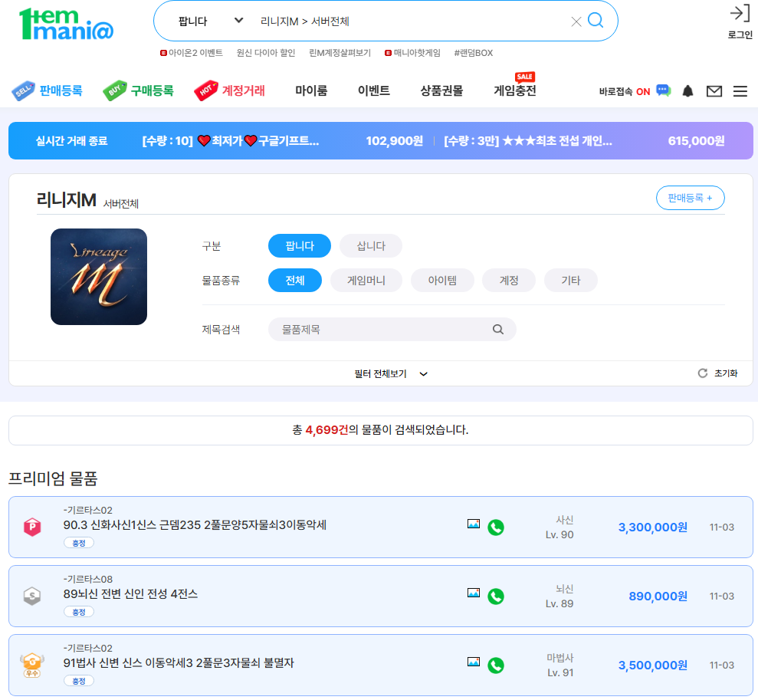Click the 초기화 reset button
758x700 pixels.
[x=718, y=373]
